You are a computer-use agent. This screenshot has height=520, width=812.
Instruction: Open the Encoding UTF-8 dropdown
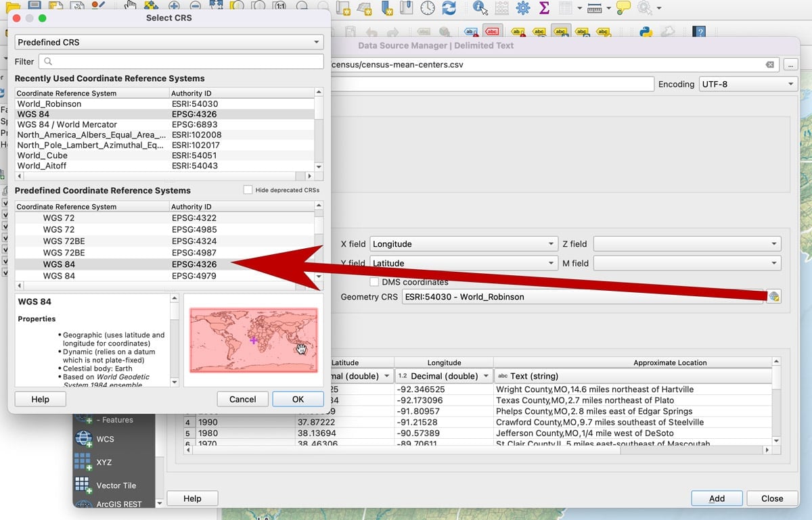click(x=748, y=85)
